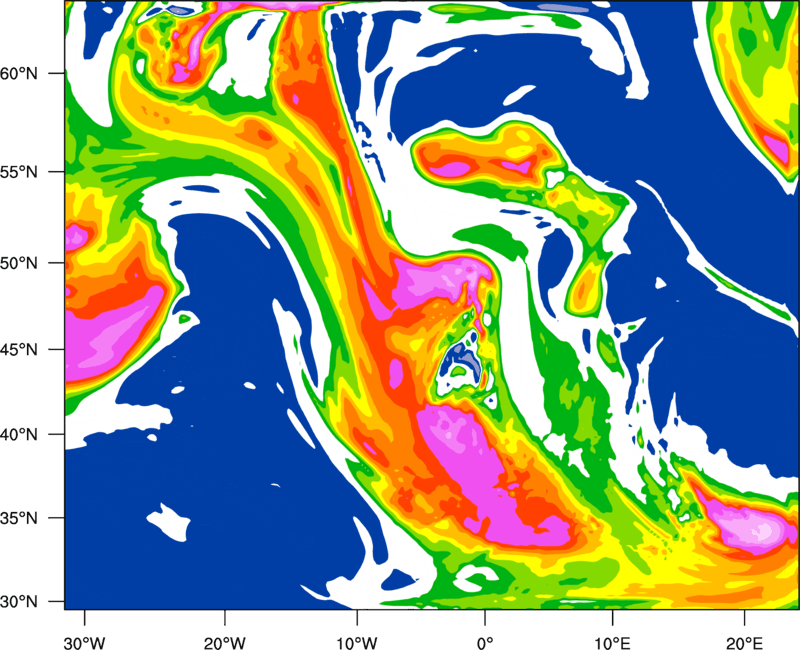Image resolution: width=800 pixels, height=650 pixels.
Task: Click the 30°W longitude label
Action: point(84,643)
